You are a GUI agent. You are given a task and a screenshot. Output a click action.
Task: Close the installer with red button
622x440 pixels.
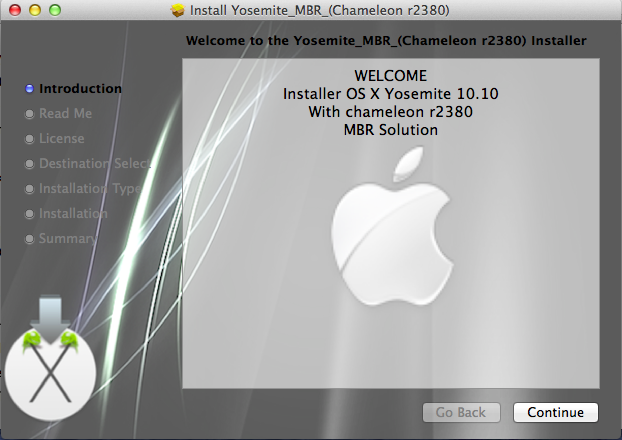(x=15, y=10)
